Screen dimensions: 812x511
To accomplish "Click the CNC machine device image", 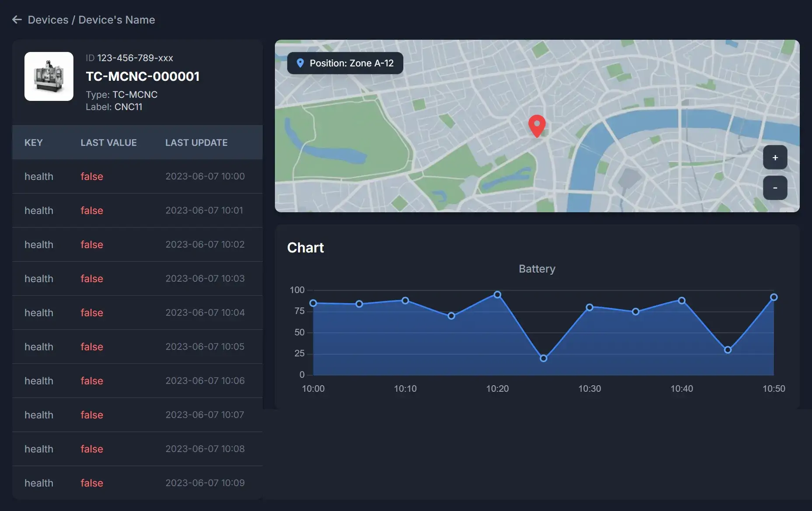I will (x=49, y=76).
